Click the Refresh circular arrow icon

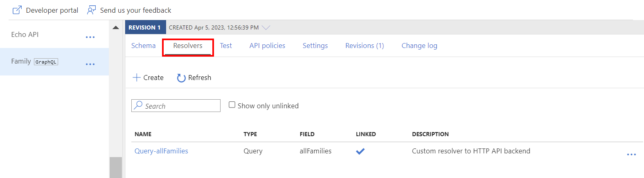click(x=181, y=78)
